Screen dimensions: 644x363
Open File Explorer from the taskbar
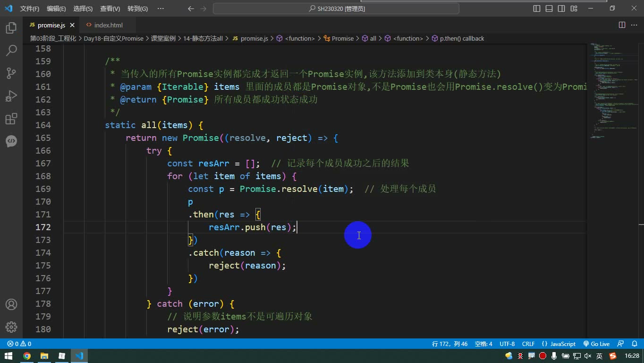(x=44, y=356)
